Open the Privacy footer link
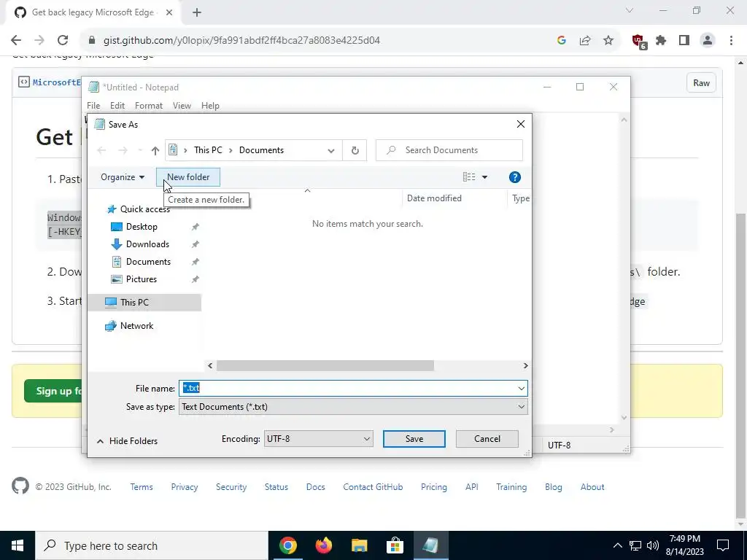The image size is (747, 560). pos(185,487)
